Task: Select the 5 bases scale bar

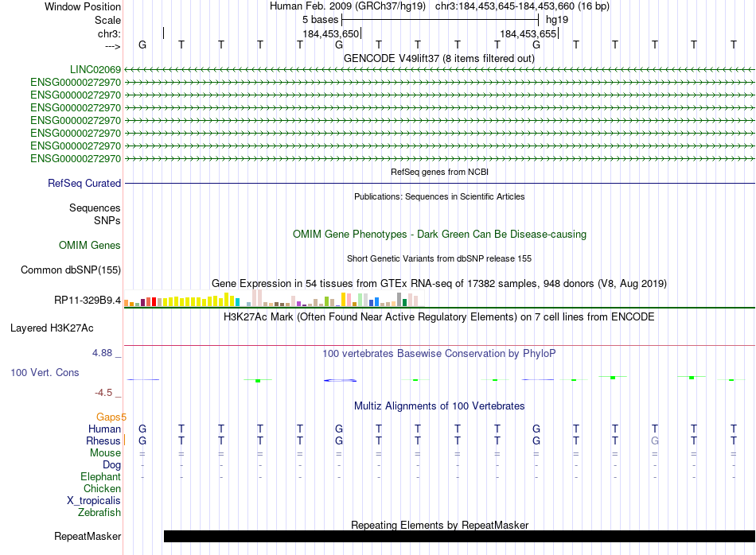Action: click(x=440, y=20)
